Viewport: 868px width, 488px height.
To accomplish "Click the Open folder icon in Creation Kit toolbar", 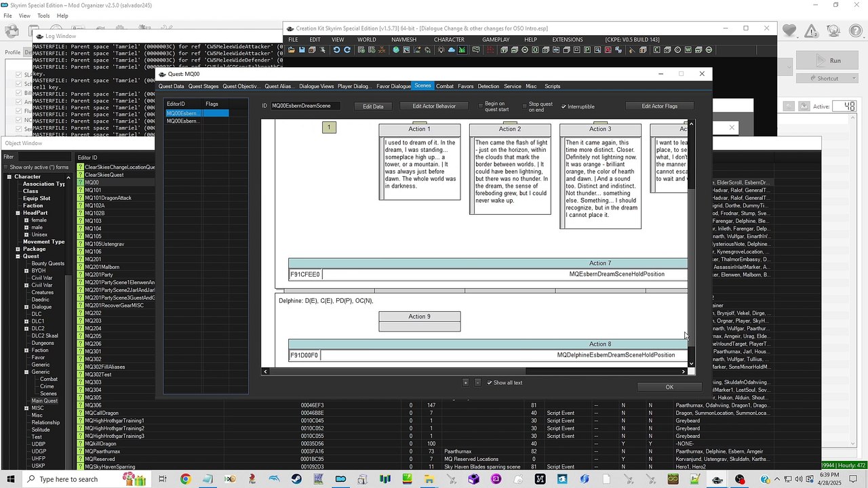I will (x=291, y=50).
